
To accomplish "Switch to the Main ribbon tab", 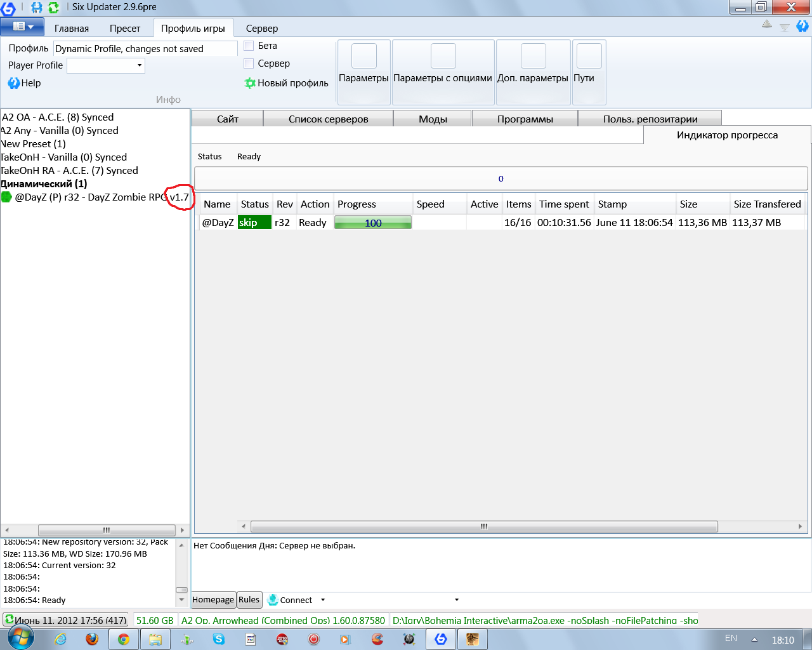I will [72, 29].
